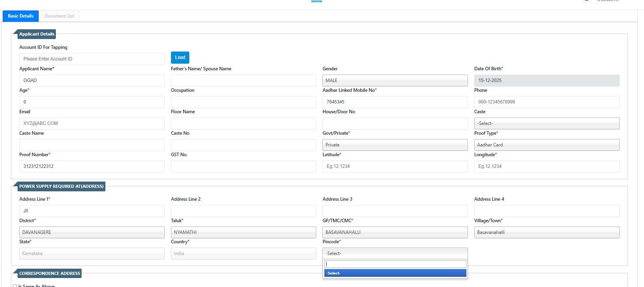Viewport: 644px width, 287px height.
Task: Expand the Caste dropdown
Action: (x=546, y=123)
